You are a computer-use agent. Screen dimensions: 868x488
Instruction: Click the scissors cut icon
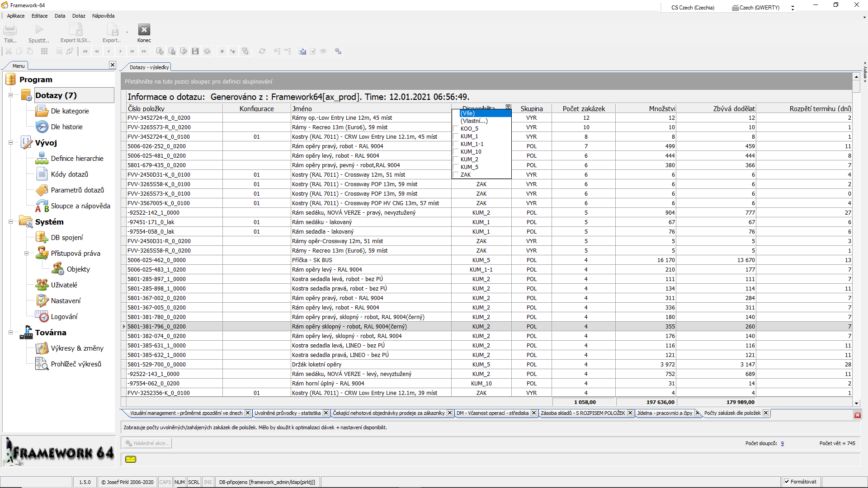(x=9, y=52)
